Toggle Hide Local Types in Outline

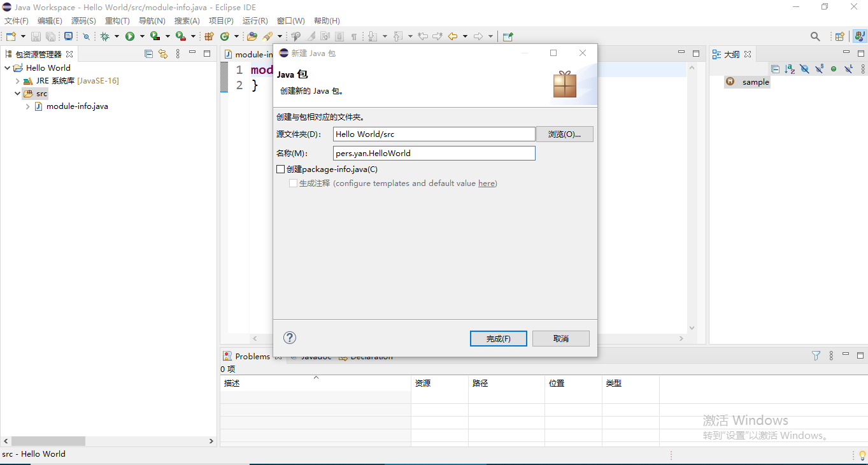pos(848,69)
